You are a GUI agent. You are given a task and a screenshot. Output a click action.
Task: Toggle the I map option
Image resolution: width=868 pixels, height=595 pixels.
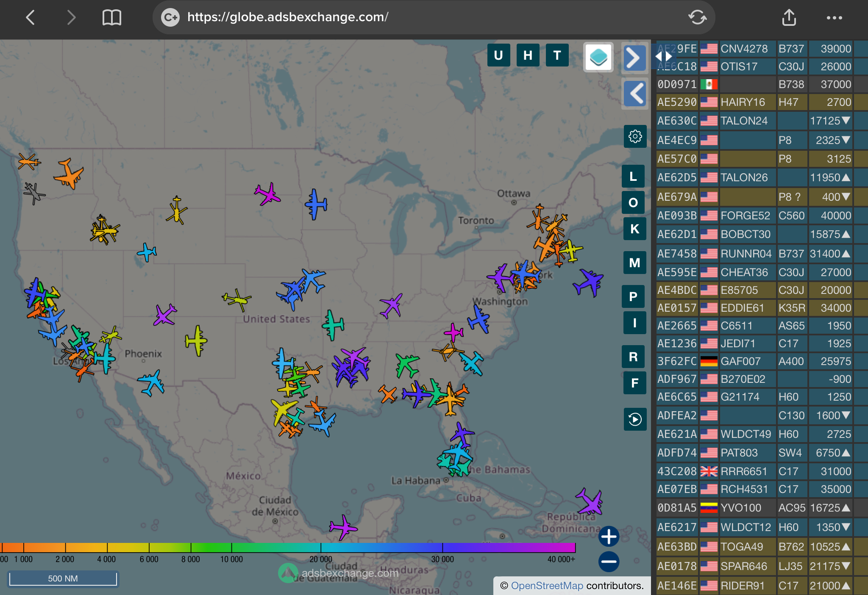[x=634, y=323]
